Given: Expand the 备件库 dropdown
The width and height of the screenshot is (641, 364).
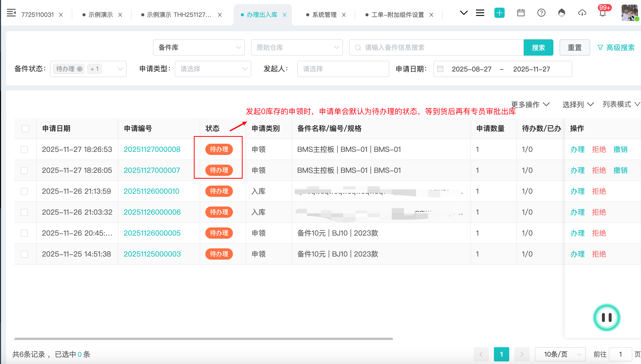Looking at the screenshot, I should 199,47.
